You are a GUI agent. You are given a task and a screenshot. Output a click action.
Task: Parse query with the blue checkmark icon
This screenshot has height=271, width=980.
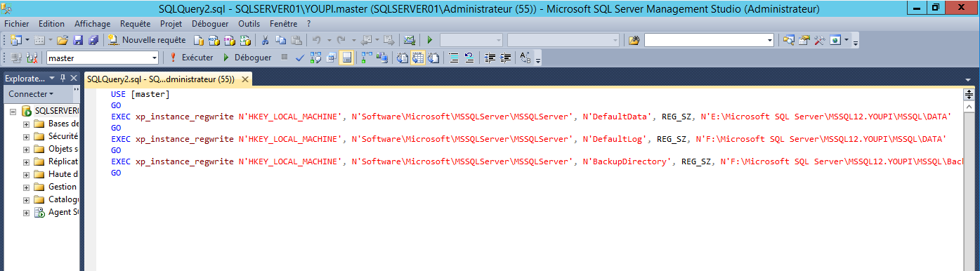point(300,58)
